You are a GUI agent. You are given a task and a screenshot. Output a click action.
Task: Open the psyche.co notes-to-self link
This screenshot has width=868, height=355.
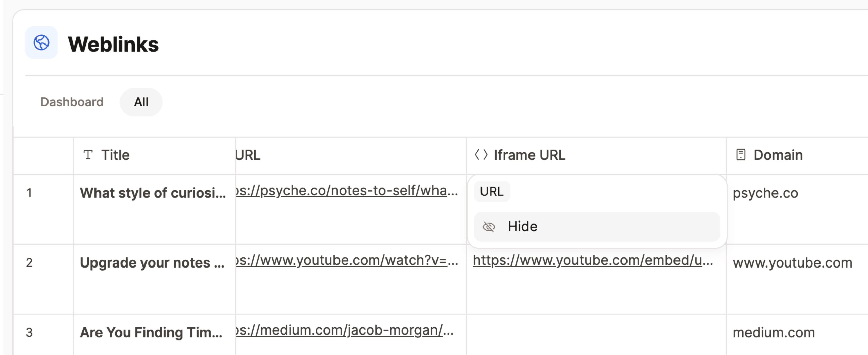click(347, 191)
